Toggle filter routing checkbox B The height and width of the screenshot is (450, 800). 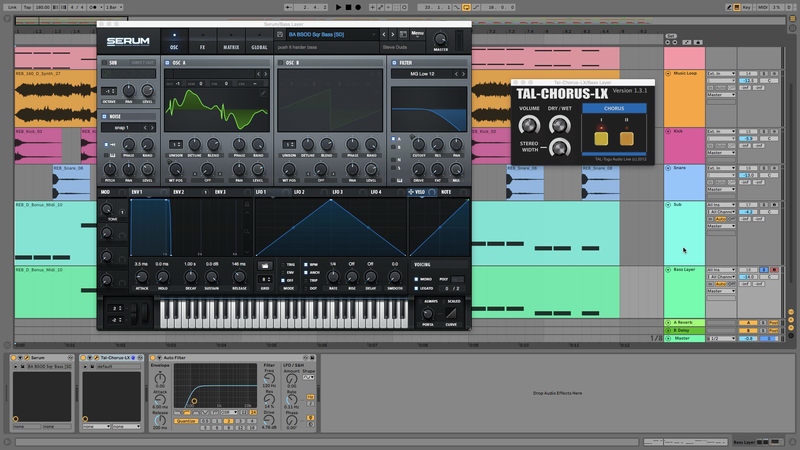click(393, 147)
